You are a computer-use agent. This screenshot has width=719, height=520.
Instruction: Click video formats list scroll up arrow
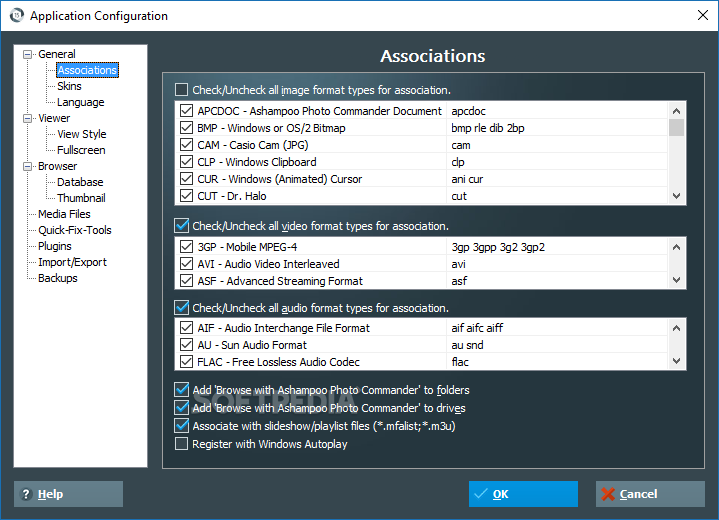(676, 247)
